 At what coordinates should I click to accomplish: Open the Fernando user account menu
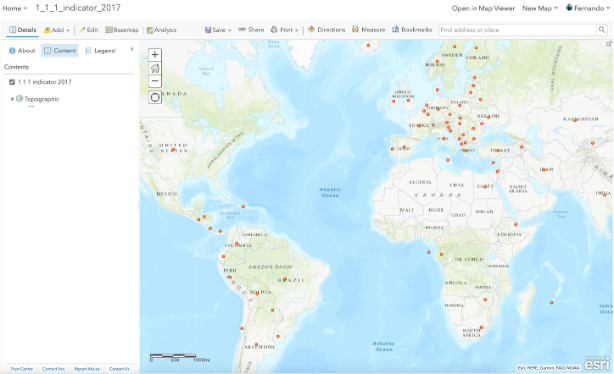coord(587,8)
